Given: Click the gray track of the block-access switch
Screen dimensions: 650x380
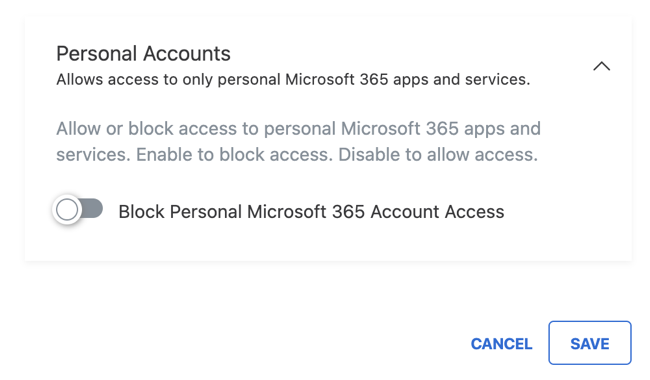Looking at the screenshot, I should click(x=92, y=208).
